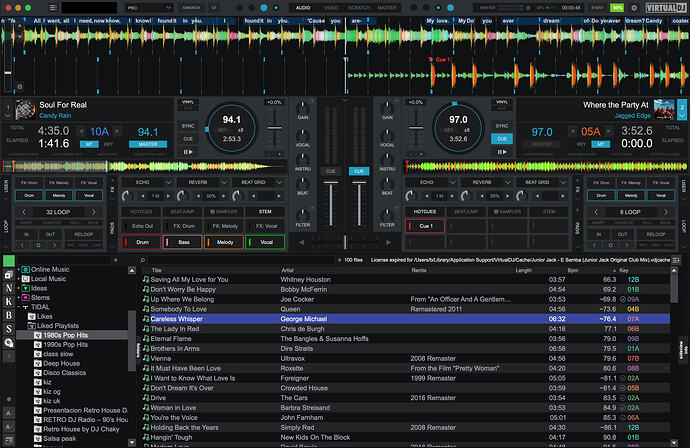Toggle the left deck VINYL mode
This screenshot has width=690, height=448.
pos(188,102)
